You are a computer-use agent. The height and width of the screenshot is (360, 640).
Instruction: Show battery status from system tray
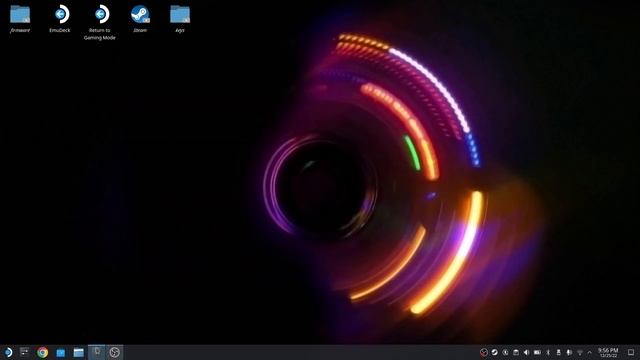tap(538, 352)
